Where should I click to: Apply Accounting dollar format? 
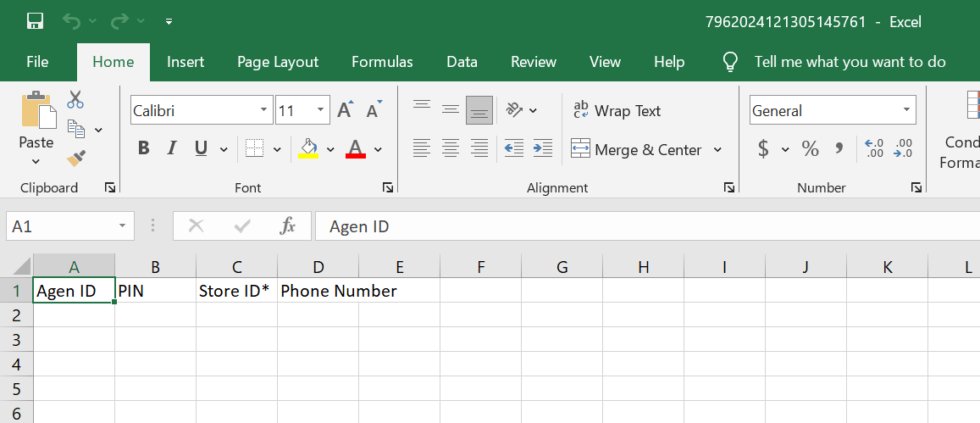click(763, 148)
